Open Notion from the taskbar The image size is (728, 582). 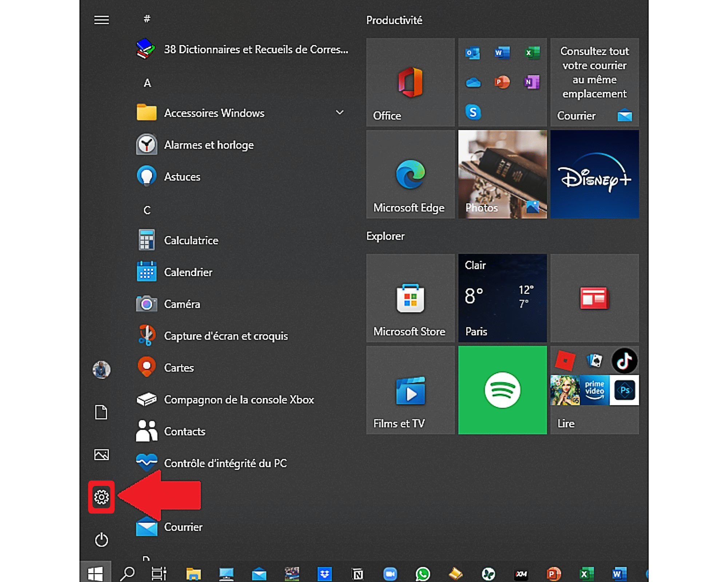pos(357,574)
